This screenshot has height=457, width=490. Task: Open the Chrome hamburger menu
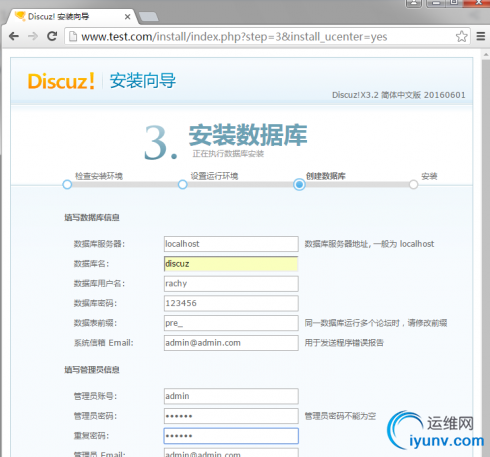pos(481,36)
